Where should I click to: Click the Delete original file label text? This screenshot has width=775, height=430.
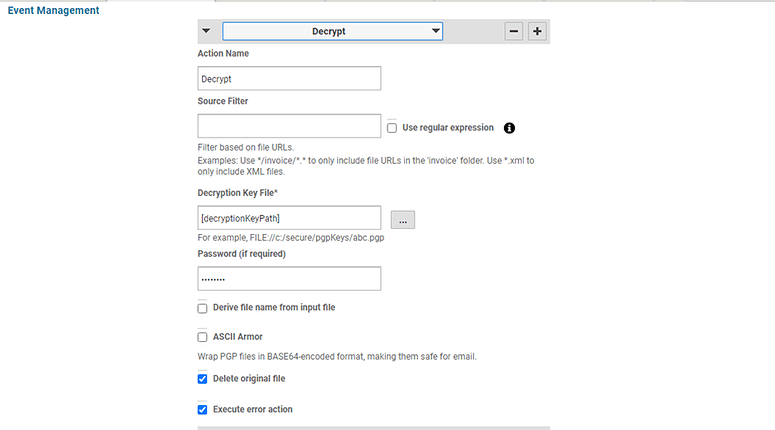click(249, 379)
